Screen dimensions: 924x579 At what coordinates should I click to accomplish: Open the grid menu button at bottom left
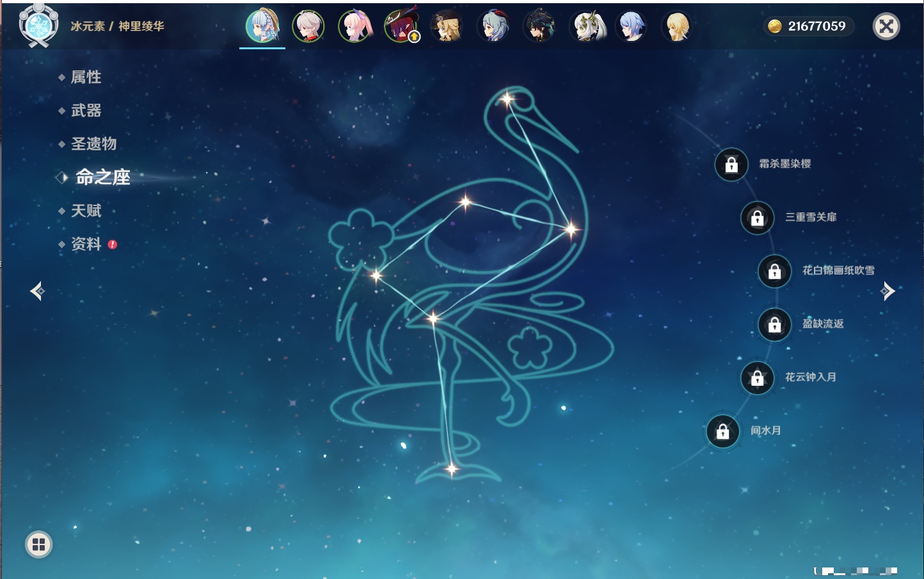(x=38, y=544)
